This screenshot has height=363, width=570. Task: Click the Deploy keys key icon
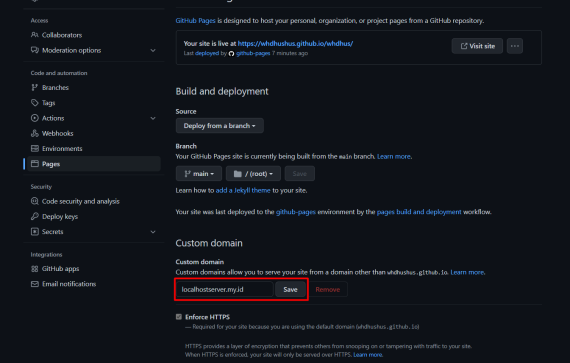tap(35, 216)
